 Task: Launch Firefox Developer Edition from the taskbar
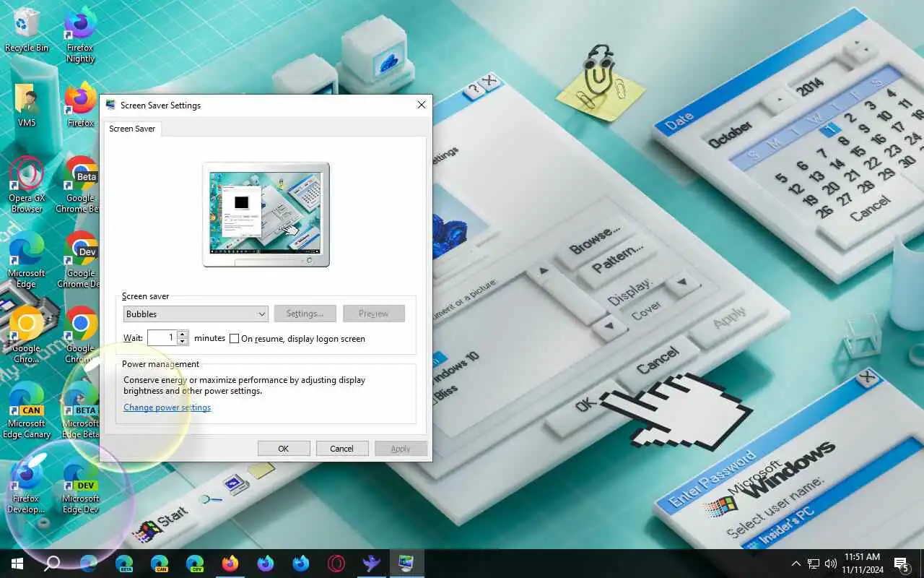pyautogui.click(x=300, y=564)
